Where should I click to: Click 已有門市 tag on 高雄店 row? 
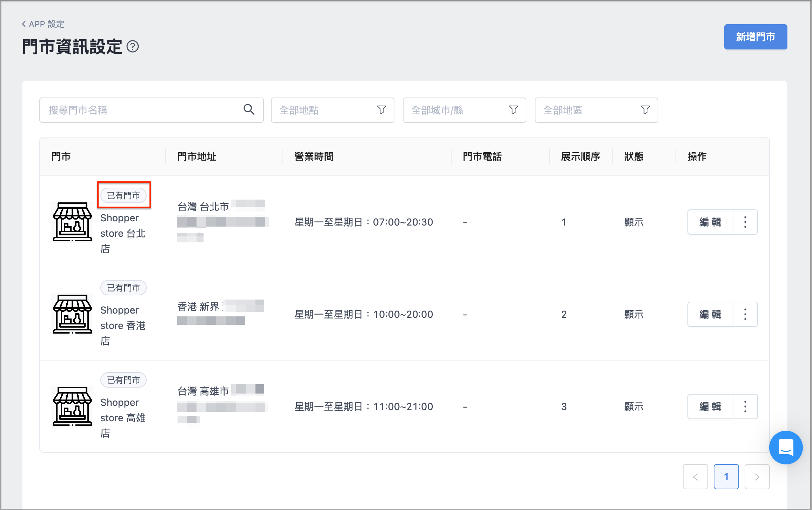124,380
